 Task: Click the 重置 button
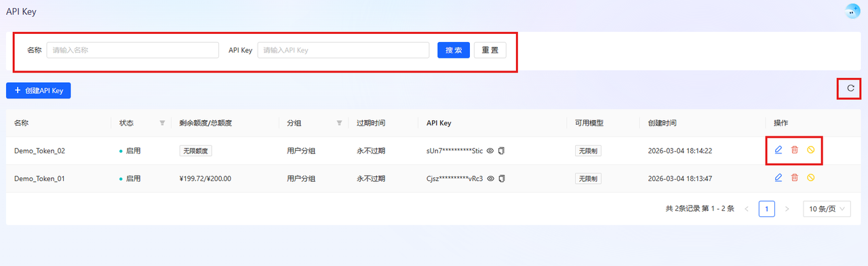[490, 50]
